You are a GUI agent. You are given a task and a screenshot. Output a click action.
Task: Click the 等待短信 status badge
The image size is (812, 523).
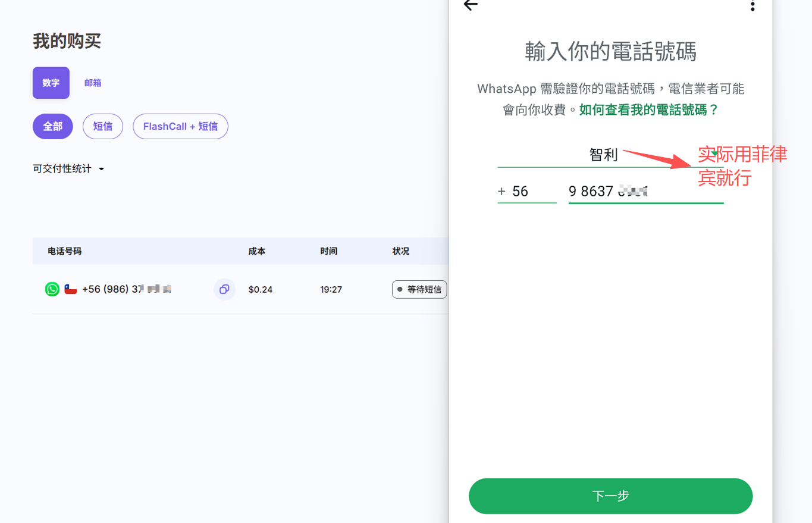coord(419,290)
